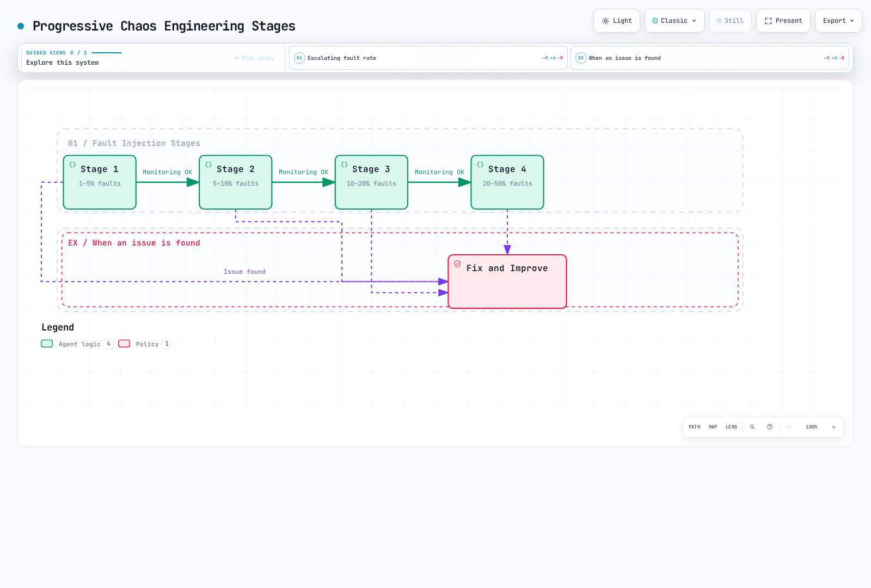The width and height of the screenshot is (871, 588).
Task: Enter Present mode
Action: [783, 21]
